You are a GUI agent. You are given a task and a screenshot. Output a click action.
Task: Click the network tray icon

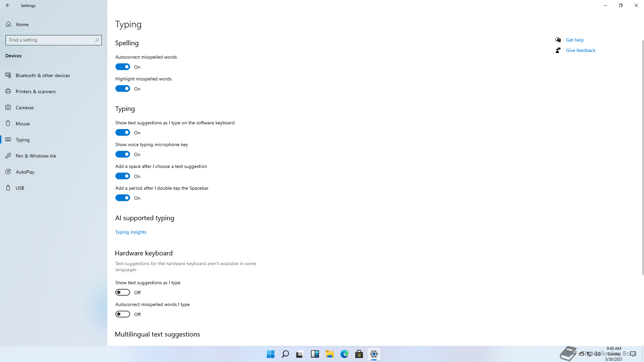tap(590, 354)
